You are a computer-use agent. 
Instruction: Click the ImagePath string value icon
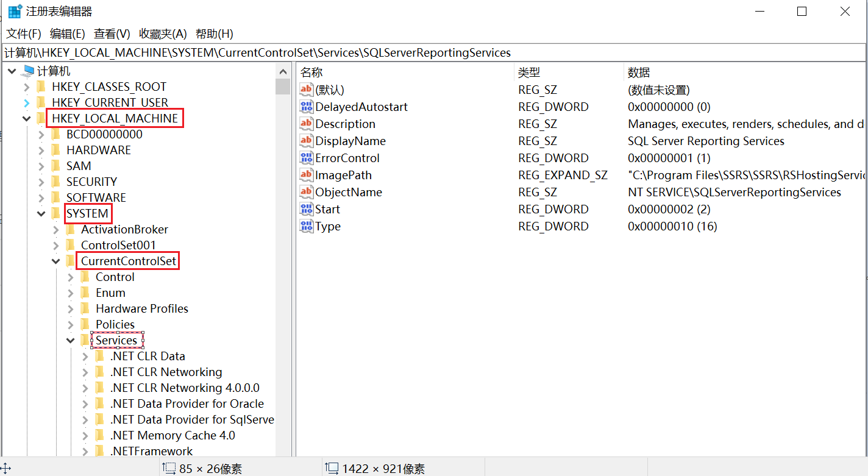click(x=306, y=175)
